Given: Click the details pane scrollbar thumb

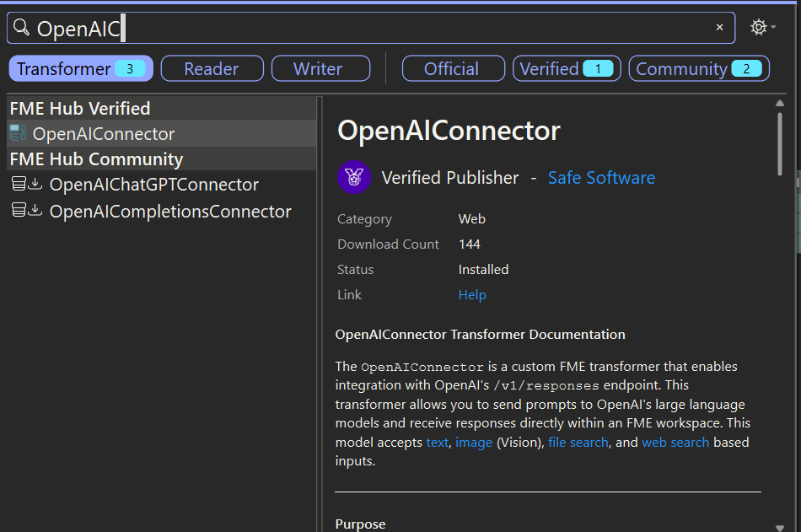Looking at the screenshot, I should [780, 144].
